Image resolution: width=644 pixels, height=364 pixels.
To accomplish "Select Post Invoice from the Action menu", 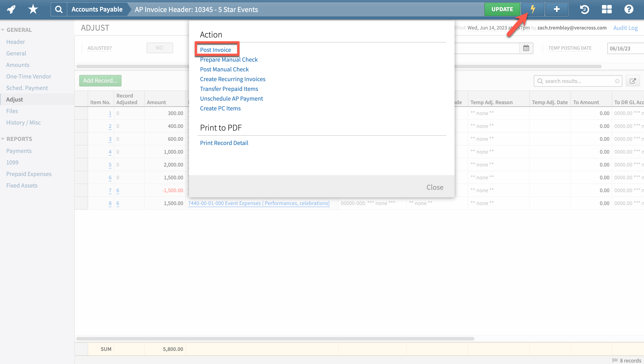I will [x=216, y=49].
